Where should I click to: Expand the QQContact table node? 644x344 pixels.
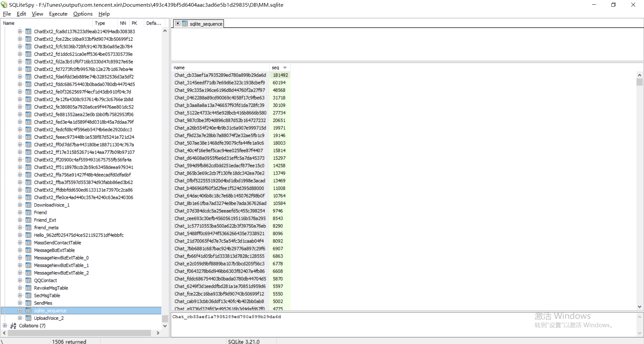pos(20,280)
